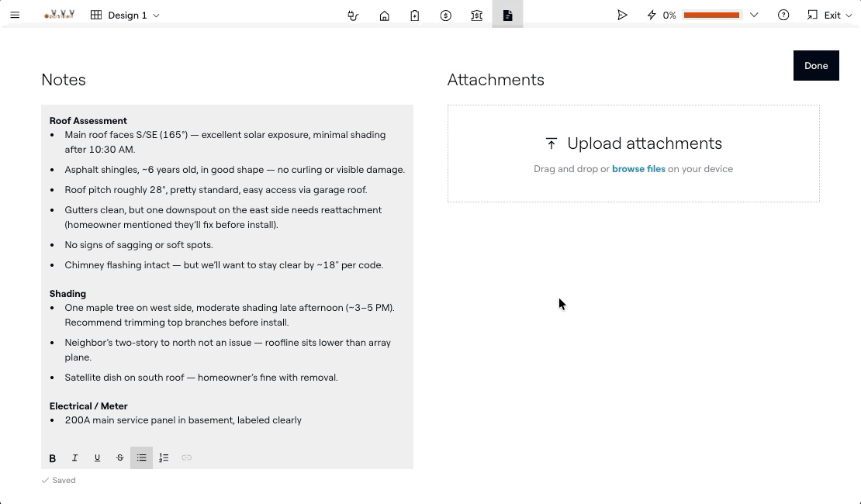
Task: Open the hamburger main menu
Action: [15, 15]
